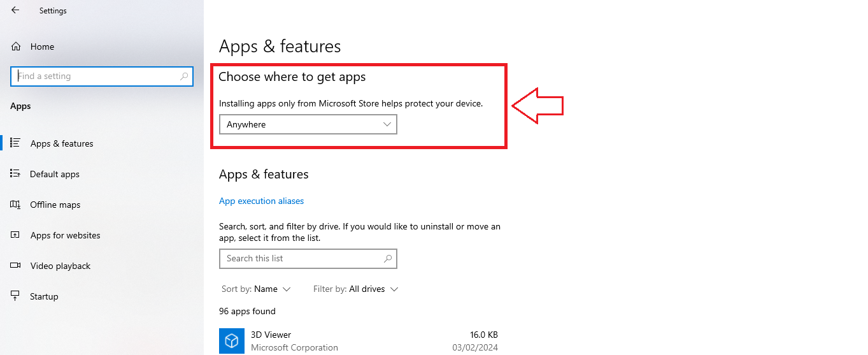This screenshot has width=868, height=355.
Task: Click the Video playback camera icon
Action: point(16,266)
